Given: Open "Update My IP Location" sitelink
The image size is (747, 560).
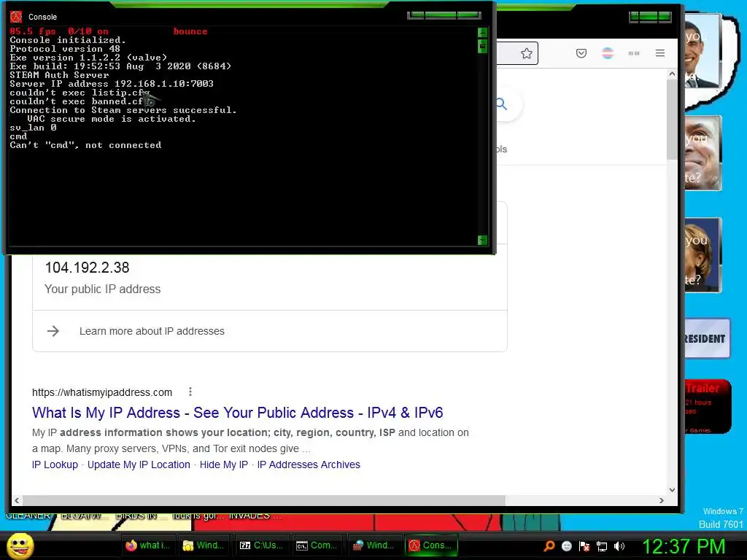Looking at the screenshot, I should coord(139,464).
